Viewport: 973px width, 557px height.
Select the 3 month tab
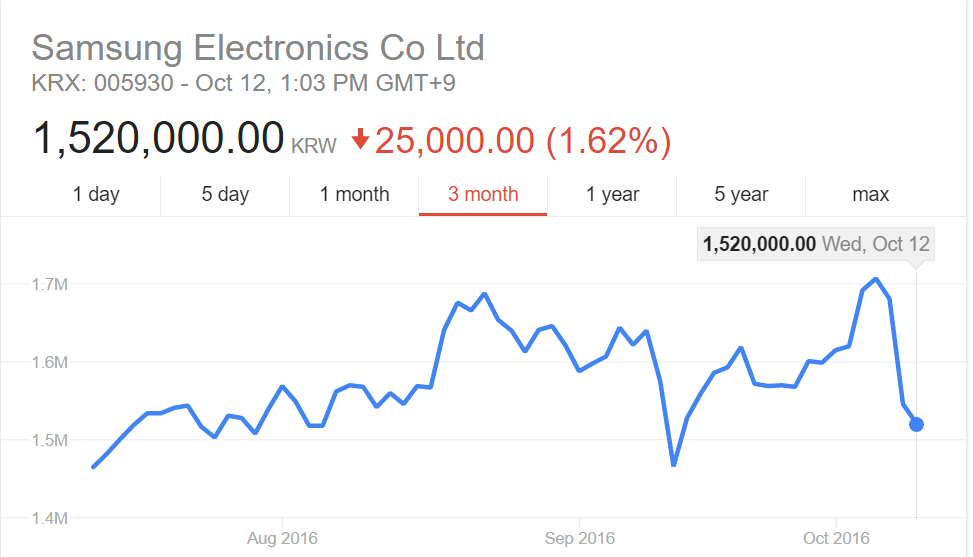(x=483, y=194)
